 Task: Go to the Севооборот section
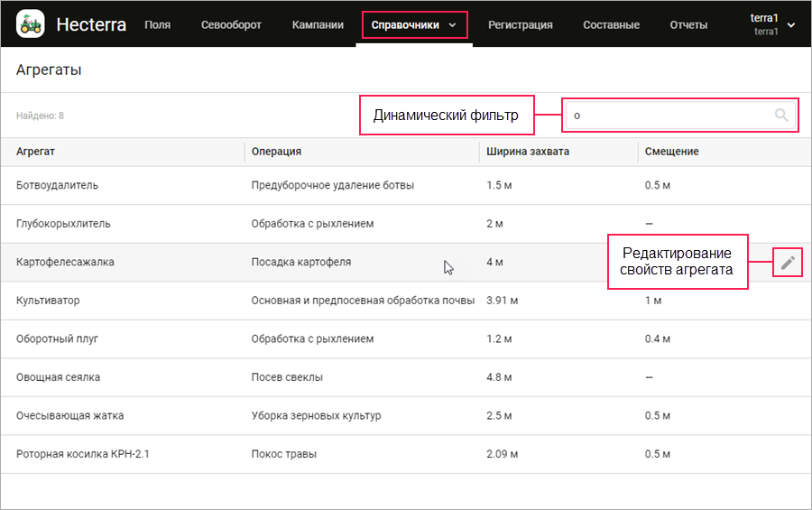pyautogui.click(x=232, y=24)
